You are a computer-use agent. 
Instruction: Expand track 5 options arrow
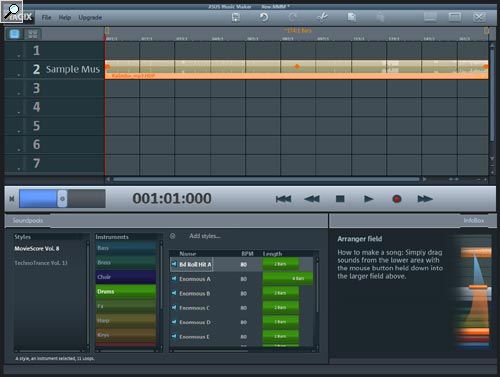click(19, 131)
